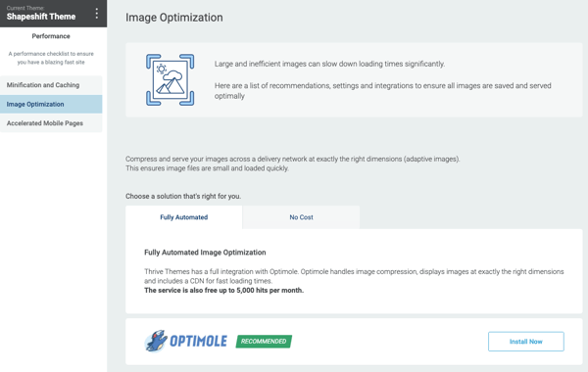
Task: Switch to the Fully Automated tab
Action: 184,217
